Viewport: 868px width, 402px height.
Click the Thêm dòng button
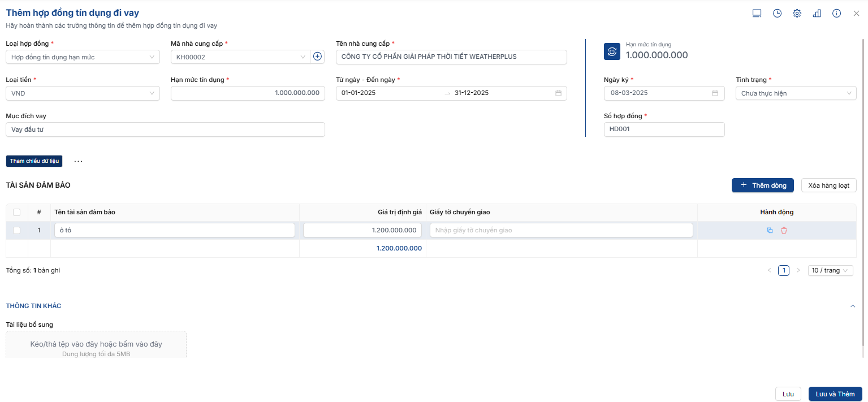[x=762, y=185]
